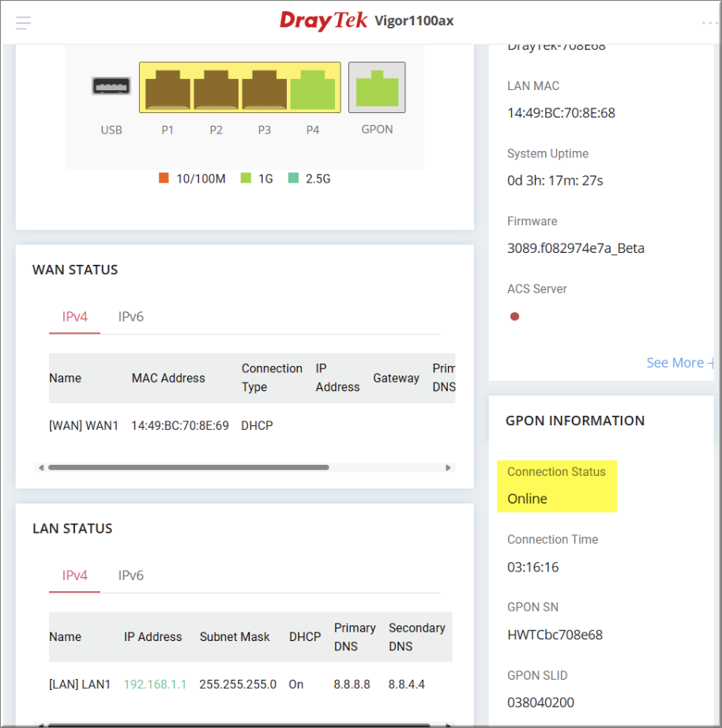This screenshot has width=722, height=728.
Task: Click the green 1G legend swatch
Action: [246, 178]
